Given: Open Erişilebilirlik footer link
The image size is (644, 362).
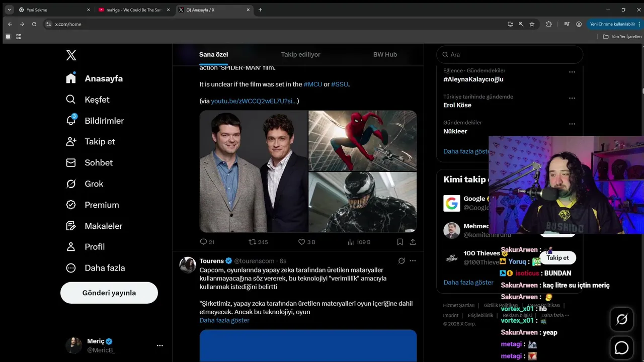Looking at the screenshot, I should click(x=480, y=315).
